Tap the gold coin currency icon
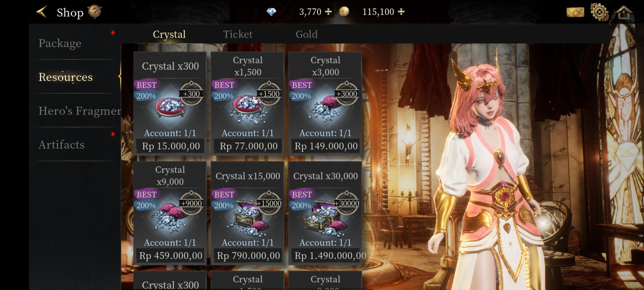This screenshot has width=644, height=290. [x=344, y=12]
